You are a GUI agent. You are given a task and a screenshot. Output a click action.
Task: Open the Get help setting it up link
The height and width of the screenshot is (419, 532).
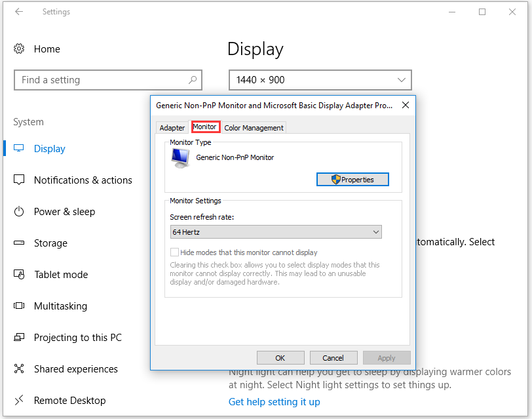point(274,402)
